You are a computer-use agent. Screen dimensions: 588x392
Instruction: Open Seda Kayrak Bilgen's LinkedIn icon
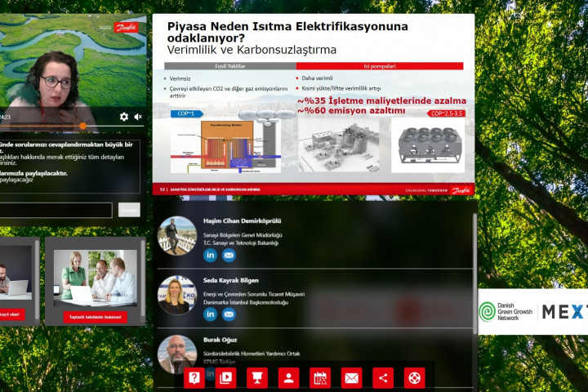(x=210, y=314)
